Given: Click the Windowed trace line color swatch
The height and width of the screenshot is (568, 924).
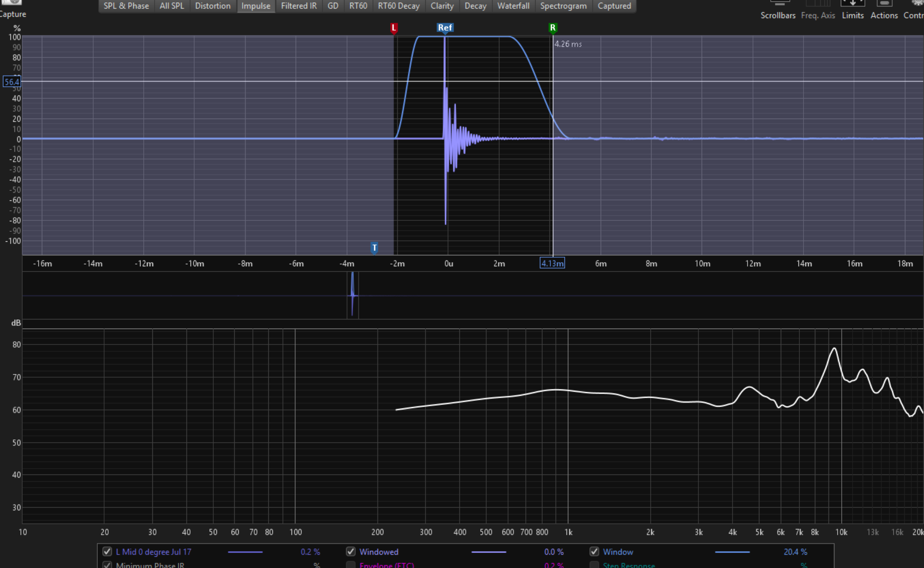Looking at the screenshot, I should [489, 552].
